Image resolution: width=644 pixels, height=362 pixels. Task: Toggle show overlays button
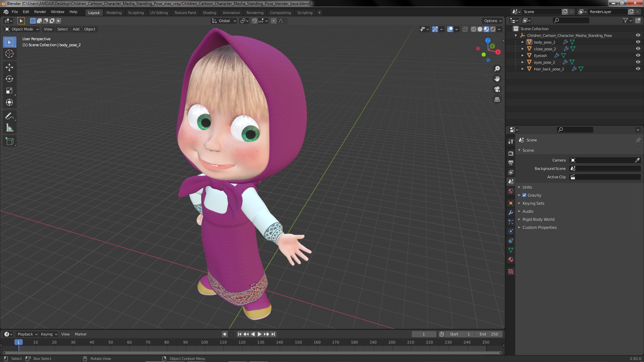[450, 29]
